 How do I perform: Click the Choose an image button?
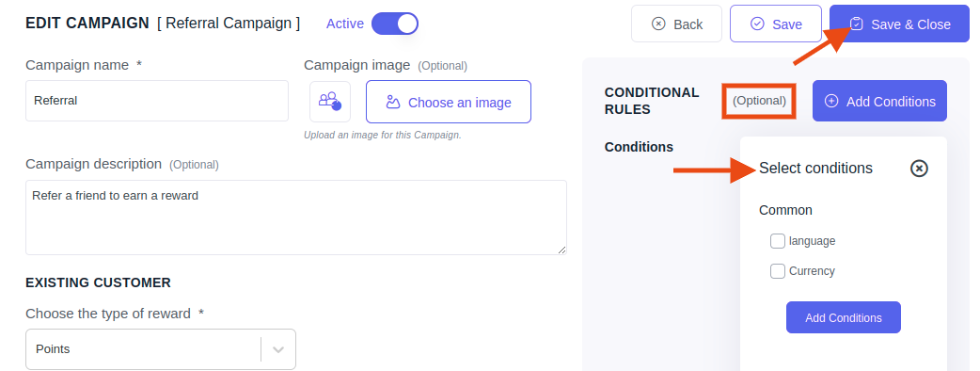tap(448, 102)
